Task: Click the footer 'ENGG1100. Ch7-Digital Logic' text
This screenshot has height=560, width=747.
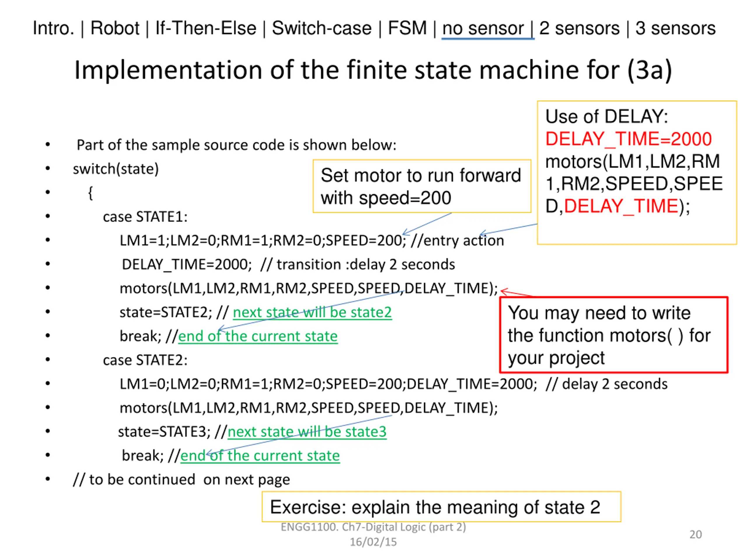Action: pyautogui.click(x=373, y=527)
